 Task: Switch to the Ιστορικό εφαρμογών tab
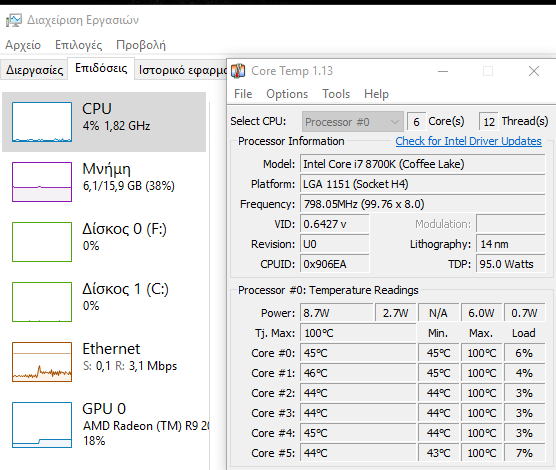point(182,70)
